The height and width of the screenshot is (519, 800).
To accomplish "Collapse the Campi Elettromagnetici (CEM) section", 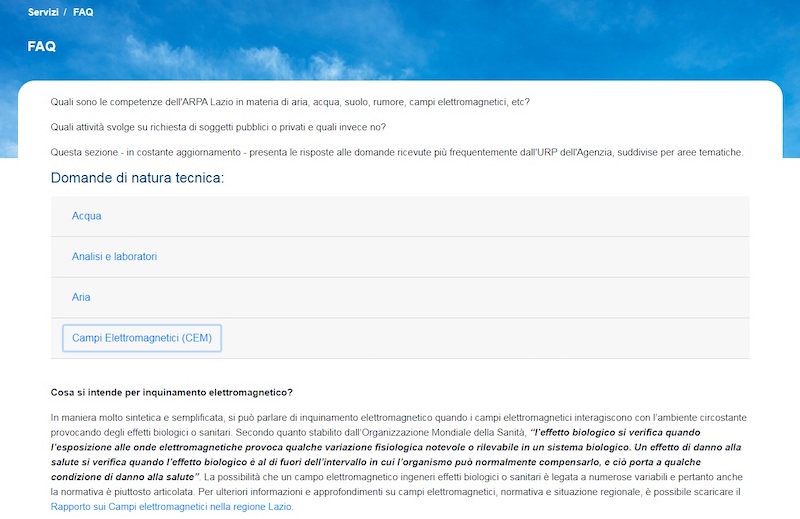I will point(142,338).
